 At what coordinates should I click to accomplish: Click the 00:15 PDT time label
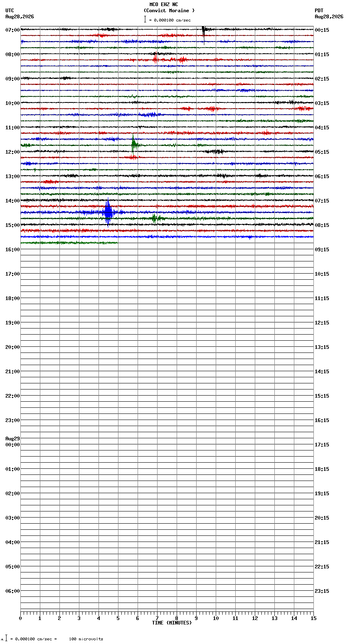tap(322, 30)
